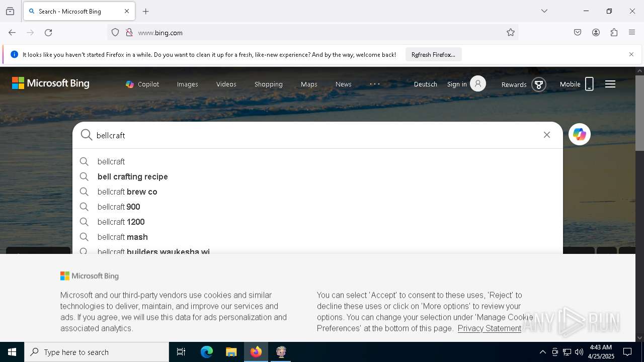Select suggestion 'bellcraft 1200'
The width and height of the screenshot is (644, 362).
[317, 222]
